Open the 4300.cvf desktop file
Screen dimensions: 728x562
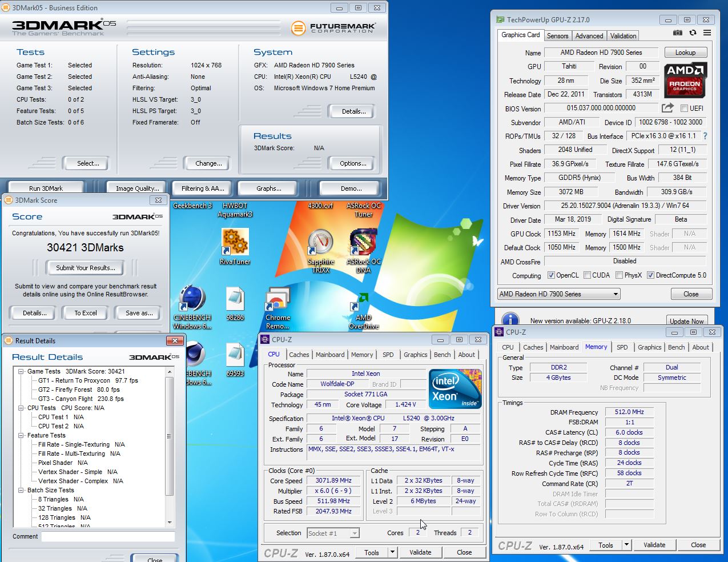pyautogui.click(x=320, y=206)
